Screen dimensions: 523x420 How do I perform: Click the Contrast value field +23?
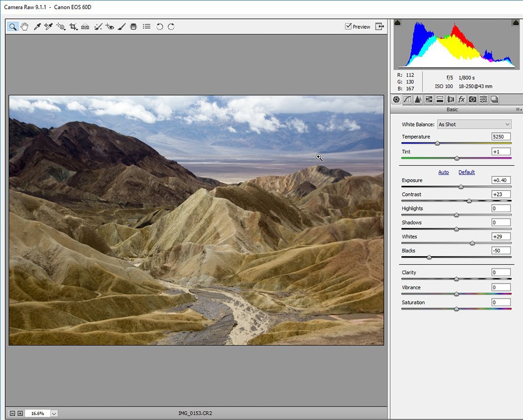coord(501,194)
